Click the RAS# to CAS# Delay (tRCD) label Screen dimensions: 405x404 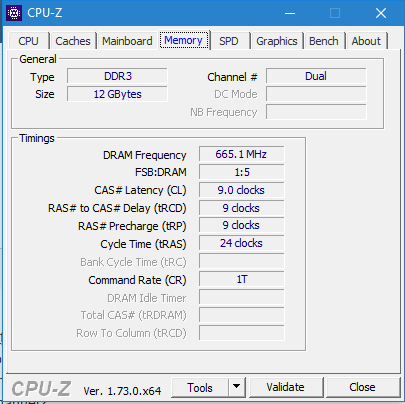pos(117,208)
